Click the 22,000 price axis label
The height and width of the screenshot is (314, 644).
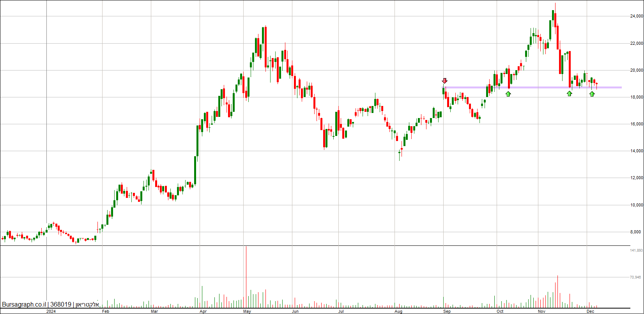pyautogui.click(x=637, y=43)
